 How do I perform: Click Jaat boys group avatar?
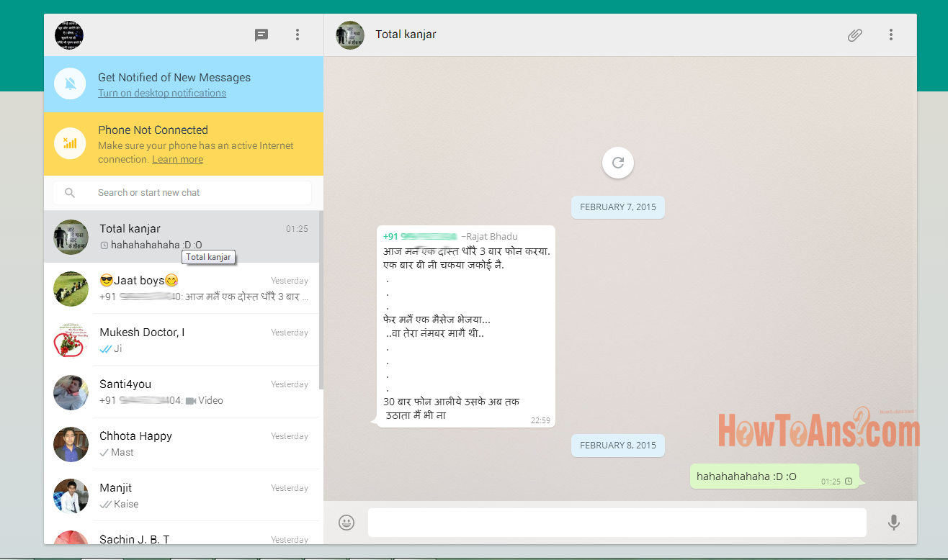click(x=71, y=289)
